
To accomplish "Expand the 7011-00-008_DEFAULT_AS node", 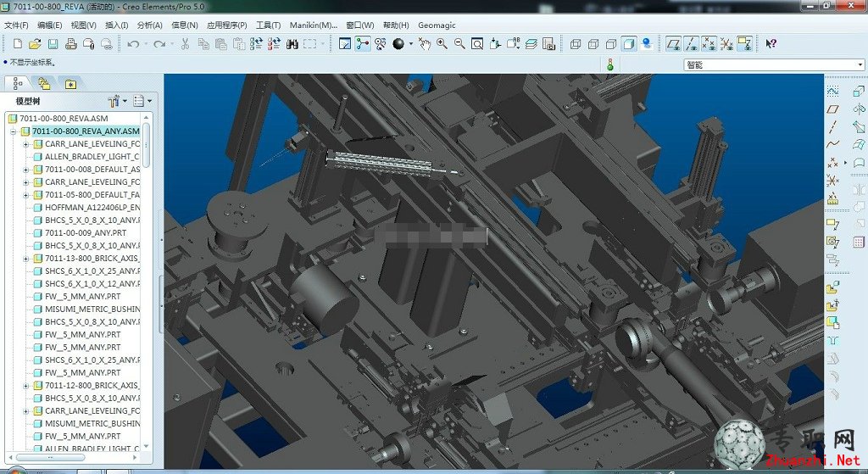I will 26,170.
